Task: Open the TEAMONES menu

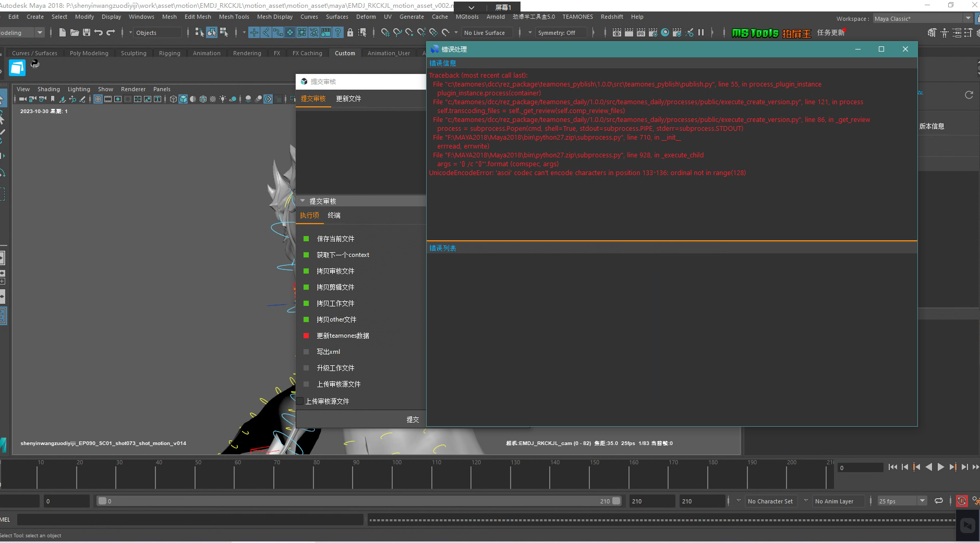Action: click(x=577, y=17)
